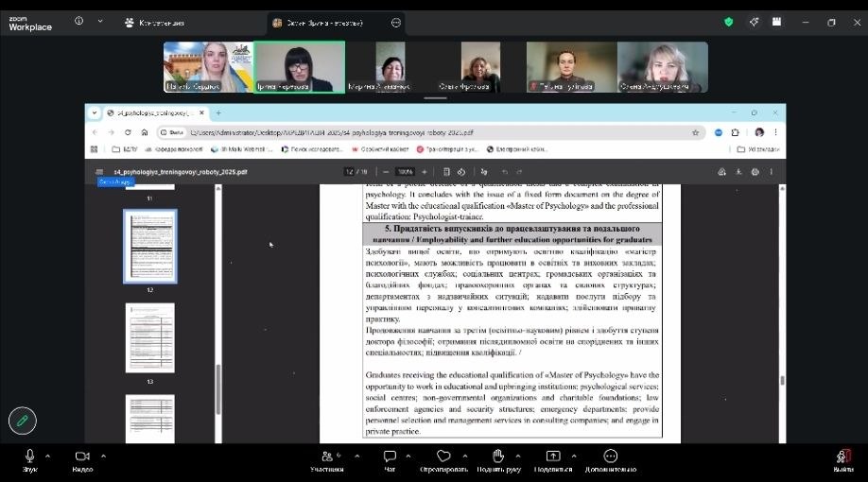Click the Отреагировать heart reaction icon
The height and width of the screenshot is (482, 868).
[443, 457]
